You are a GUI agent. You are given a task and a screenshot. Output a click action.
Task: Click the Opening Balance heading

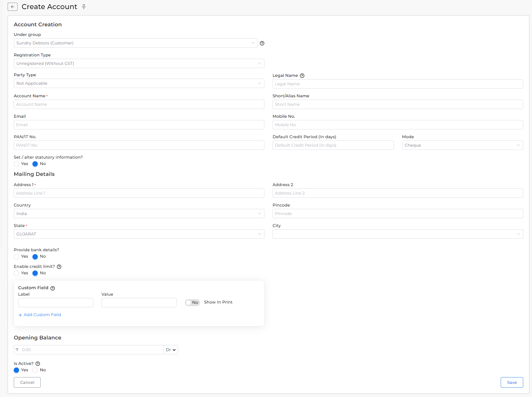pos(37,338)
